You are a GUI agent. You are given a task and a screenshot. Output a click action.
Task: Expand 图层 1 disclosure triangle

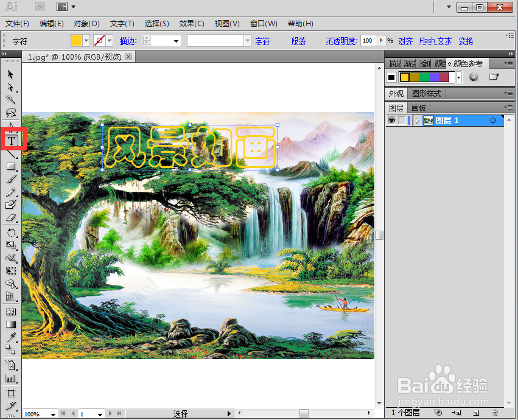click(418, 121)
